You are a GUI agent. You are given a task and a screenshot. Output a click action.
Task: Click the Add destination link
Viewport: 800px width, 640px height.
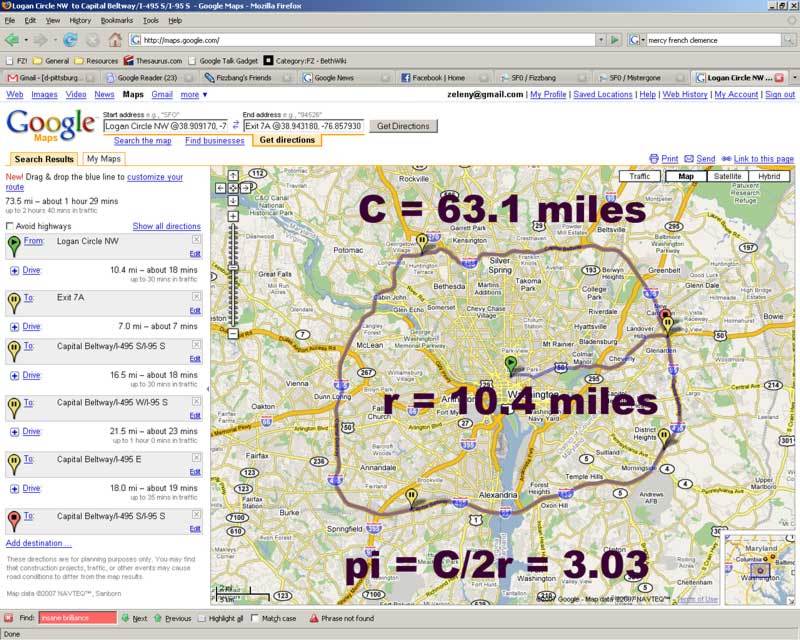[x=39, y=542]
